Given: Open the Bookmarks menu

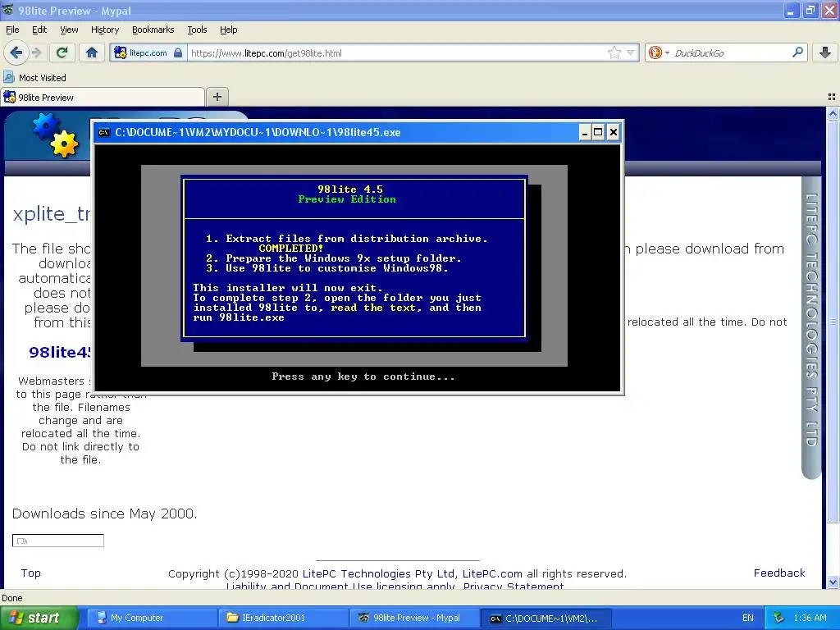Looking at the screenshot, I should (153, 30).
